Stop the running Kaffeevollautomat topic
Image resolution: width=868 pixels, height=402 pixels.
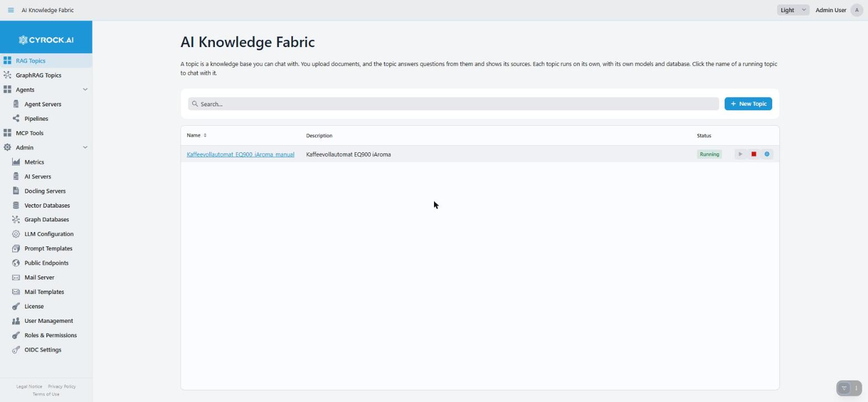click(753, 154)
